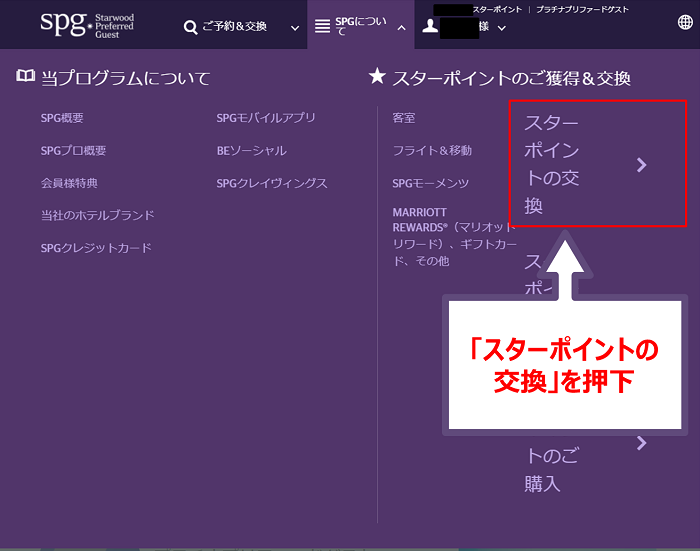Select the SPGについて menu tab
Viewport: 700px width, 551px height.
(360, 26)
